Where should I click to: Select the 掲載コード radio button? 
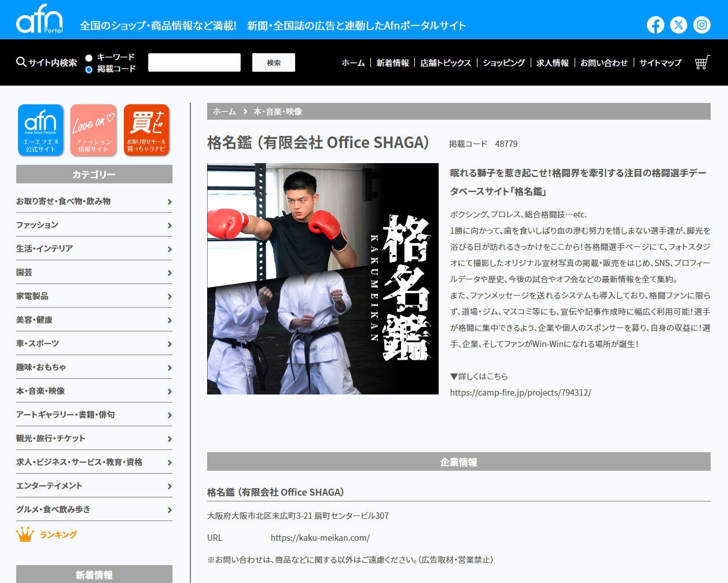pos(89,69)
